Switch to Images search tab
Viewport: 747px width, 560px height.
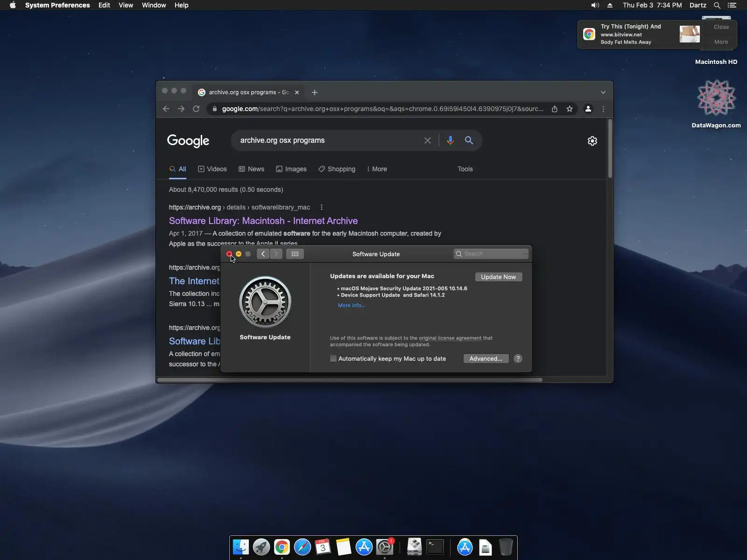click(291, 169)
